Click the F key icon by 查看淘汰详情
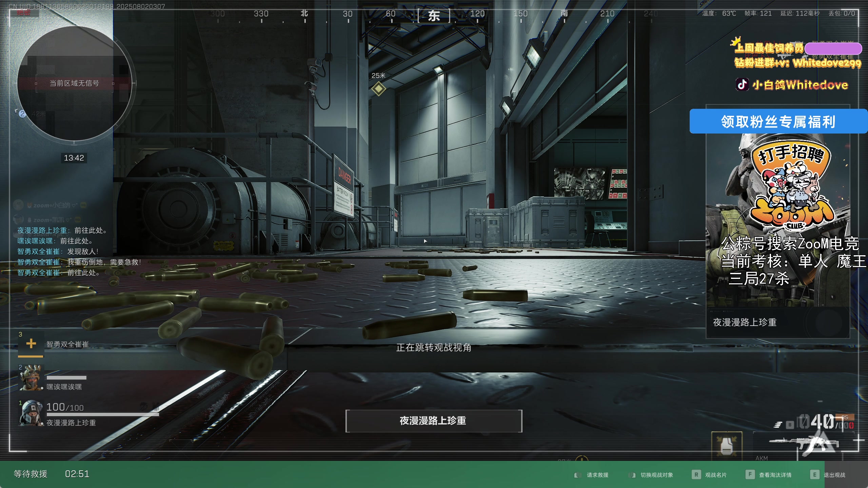 pos(750,474)
